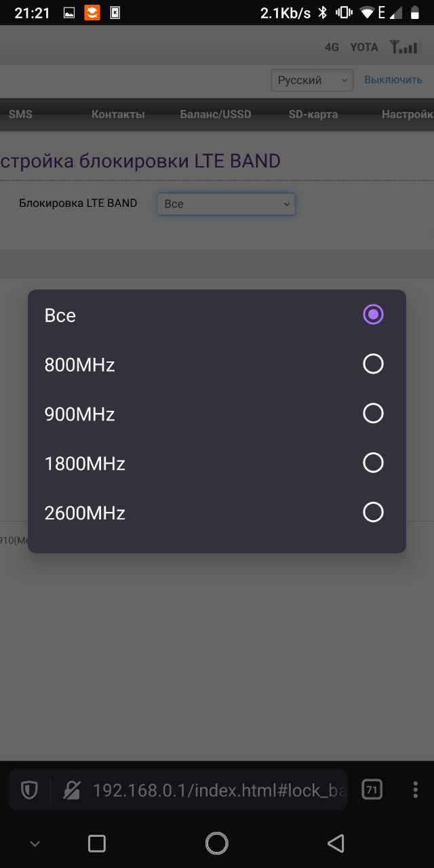Tap the Android home circle button
The height and width of the screenshot is (868, 434).
[217, 843]
